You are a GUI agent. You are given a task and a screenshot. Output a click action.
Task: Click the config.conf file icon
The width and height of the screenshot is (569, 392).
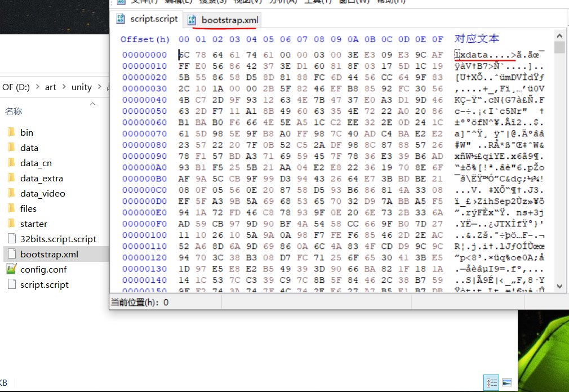11,269
